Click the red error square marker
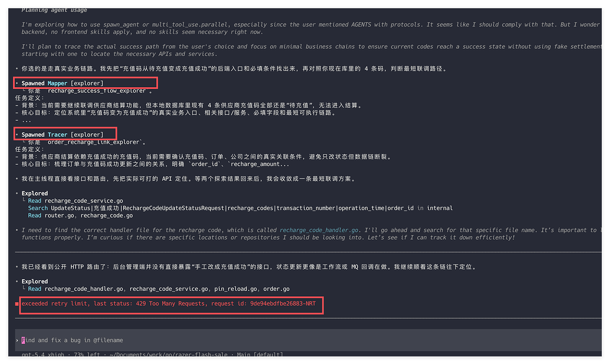The width and height of the screenshot is (610, 364). [x=17, y=304]
